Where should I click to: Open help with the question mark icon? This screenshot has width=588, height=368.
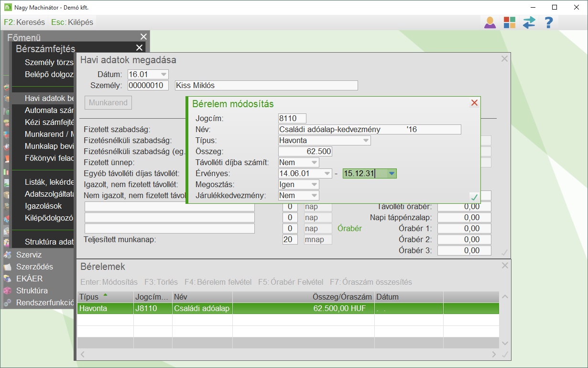(x=549, y=22)
